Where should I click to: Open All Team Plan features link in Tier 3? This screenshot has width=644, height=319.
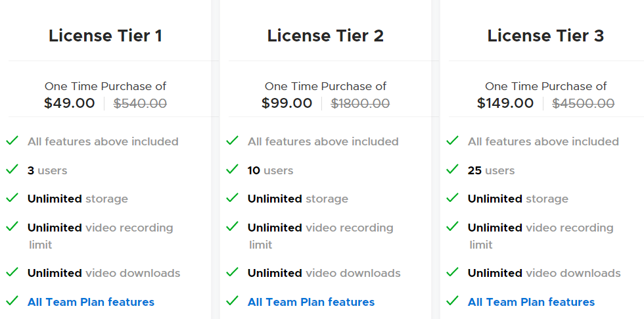click(531, 302)
